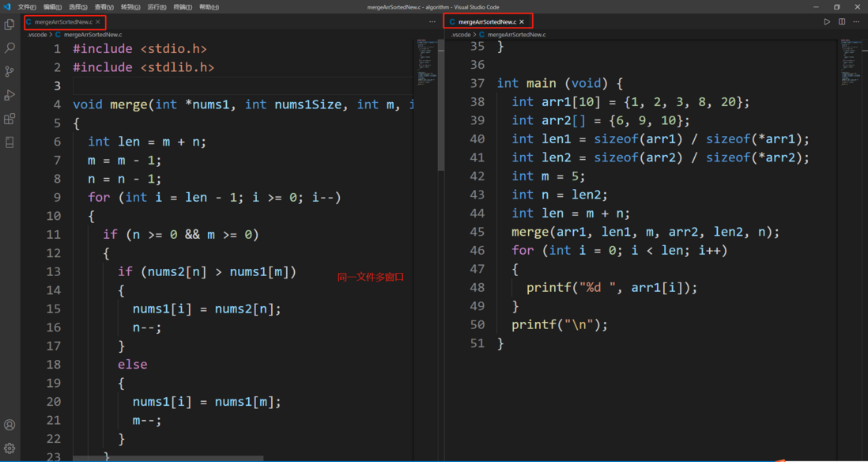Switch to the right mergeArrSortedNew.c tab
The height and width of the screenshot is (462, 868).
[x=487, y=21]
